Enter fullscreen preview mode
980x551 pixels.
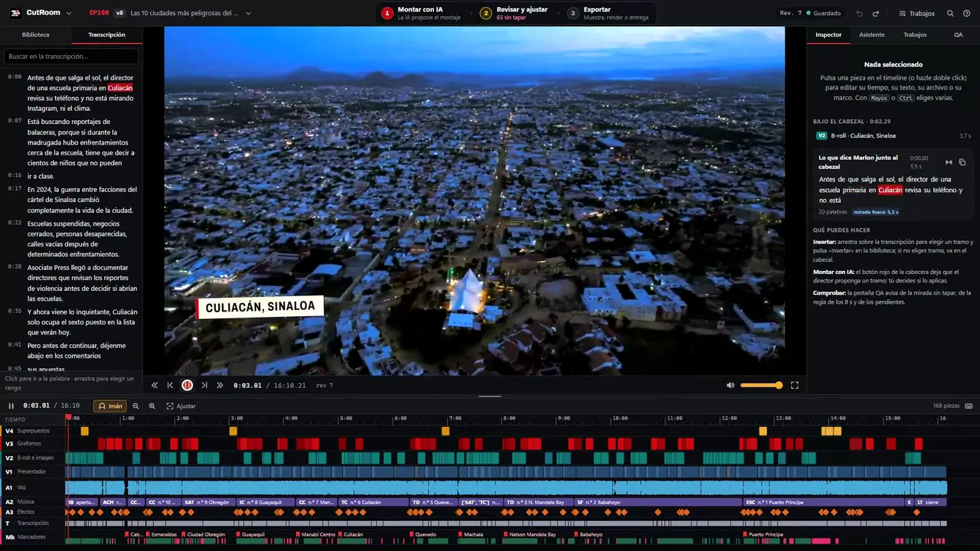point(795,386)
